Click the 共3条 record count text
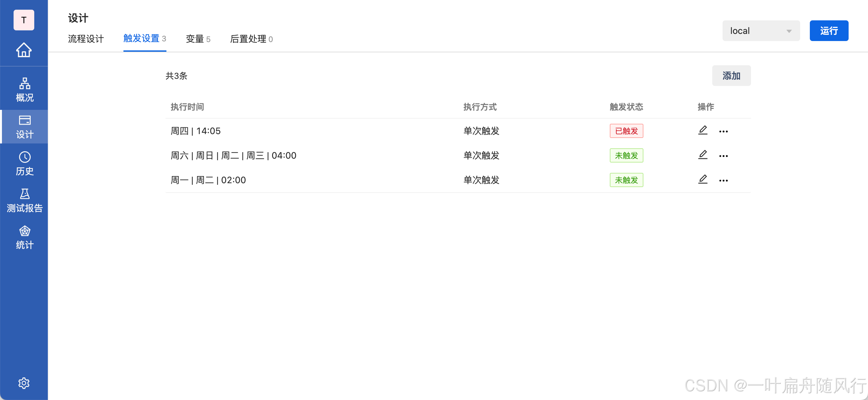The width and height of the screenshot is (868, 400). pyautogui.click(x=176, y=76)
